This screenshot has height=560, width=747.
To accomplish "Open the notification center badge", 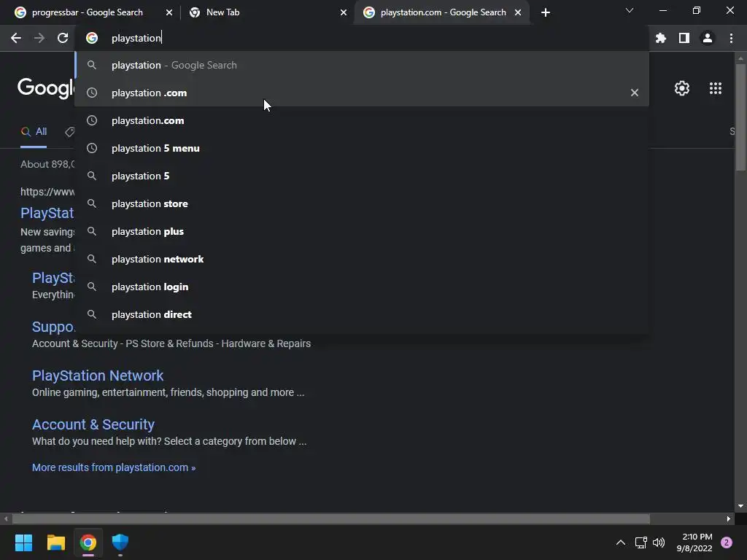I will (727, 542).
